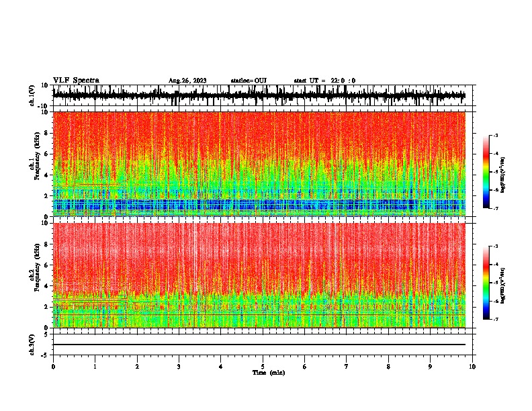The image size is (532, 411).
Task: Click the "8" kHz tick on ch.2 frequency axis
Action: pyautogui.click(x=47, y=244)
